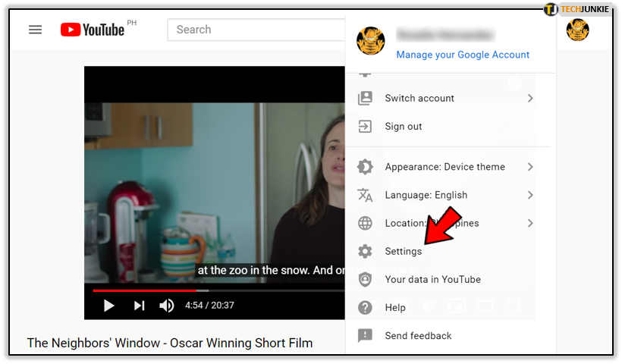Click the Switch account icon

365,98
